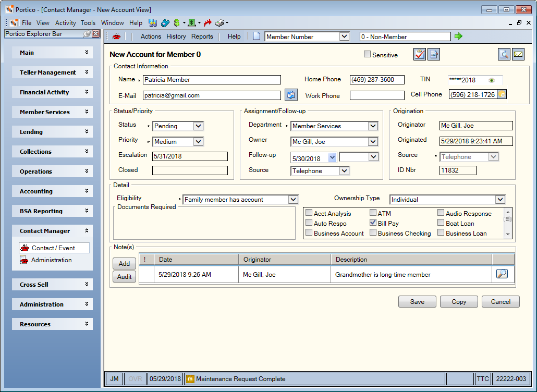
Task: Click the blue card swipe toolbar icon
Action: (165, 23)
